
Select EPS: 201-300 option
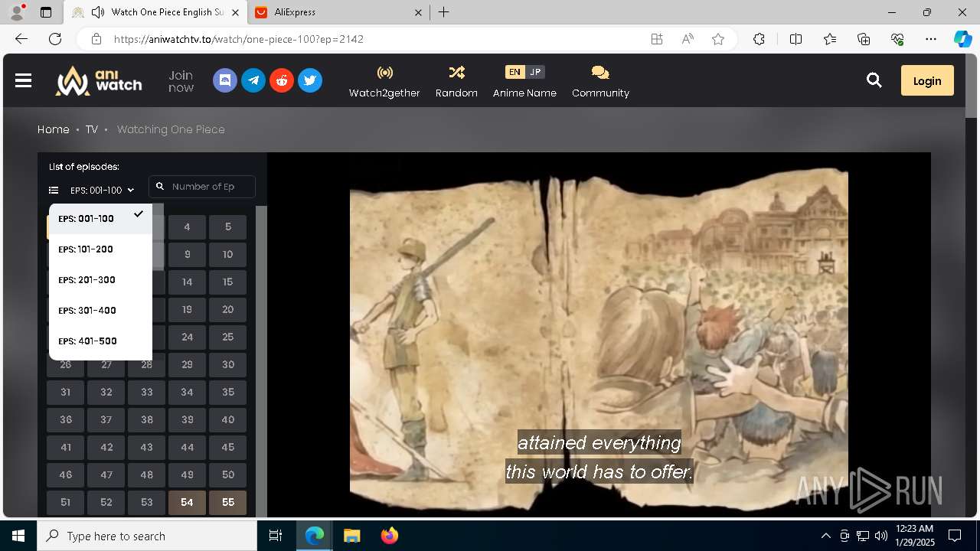click(100, 280)
